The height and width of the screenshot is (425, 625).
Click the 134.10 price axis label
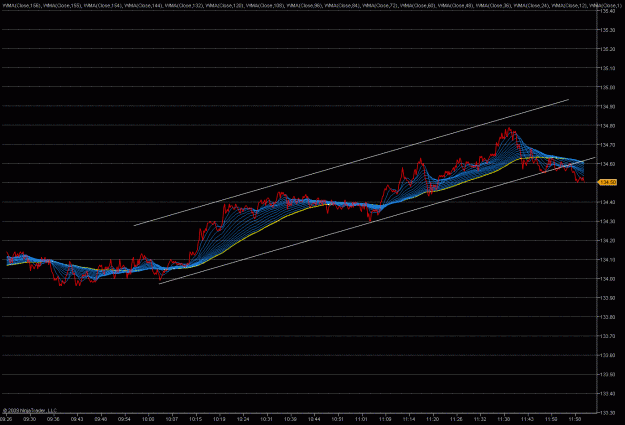(x=607, y=260)
